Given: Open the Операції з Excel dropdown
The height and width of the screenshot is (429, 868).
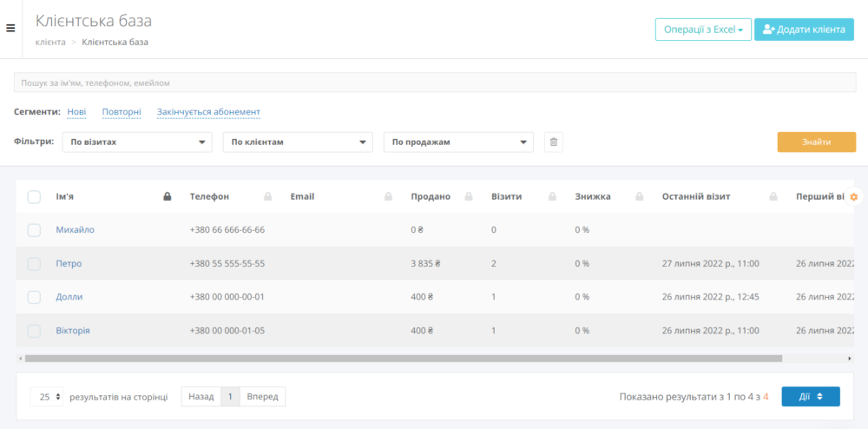Looking at the screenshot, I should 702,30.
